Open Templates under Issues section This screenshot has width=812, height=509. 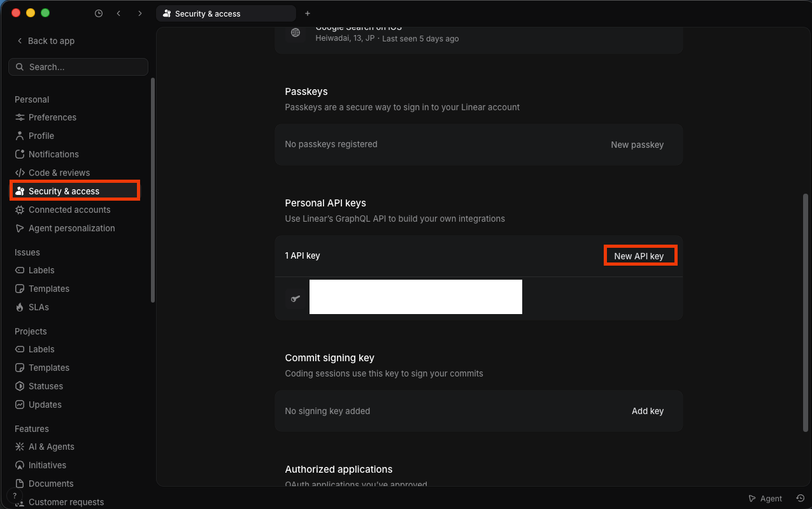click(x=49, y=289)
